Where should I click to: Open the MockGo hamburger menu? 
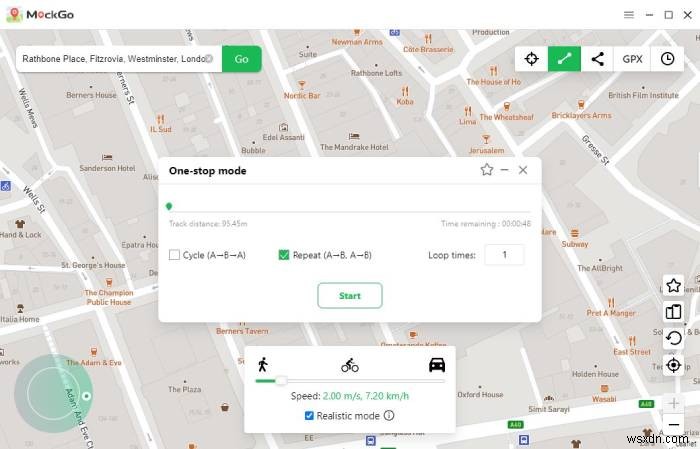coord(629,15)
